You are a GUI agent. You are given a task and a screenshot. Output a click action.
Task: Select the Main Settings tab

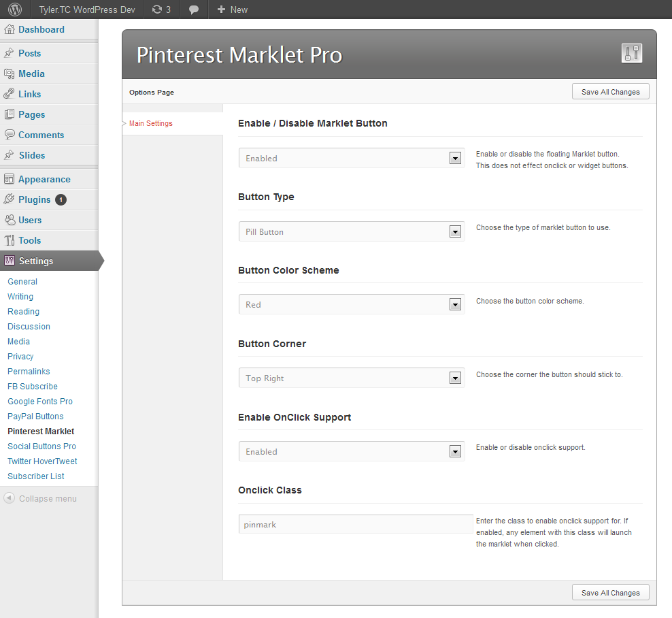pyautogui.click(x=151, y=123)
